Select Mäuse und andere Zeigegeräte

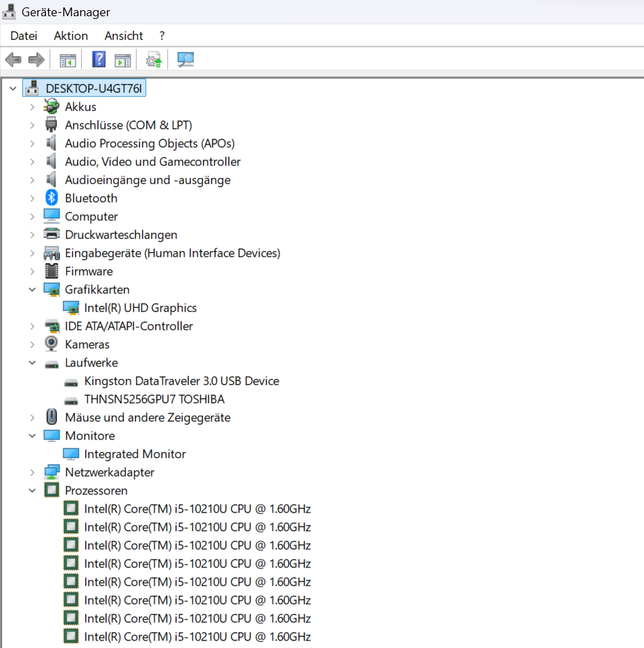click(147, 417)
